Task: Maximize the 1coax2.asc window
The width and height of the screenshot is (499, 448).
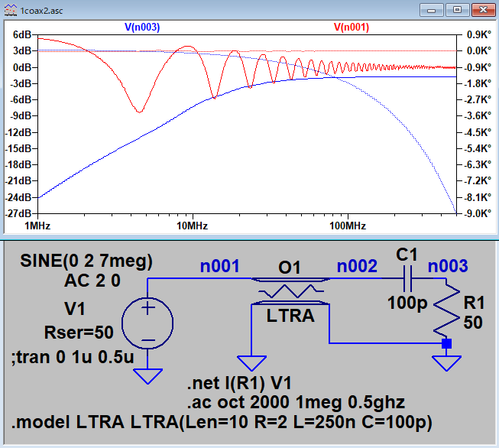Action: [457, 10]
